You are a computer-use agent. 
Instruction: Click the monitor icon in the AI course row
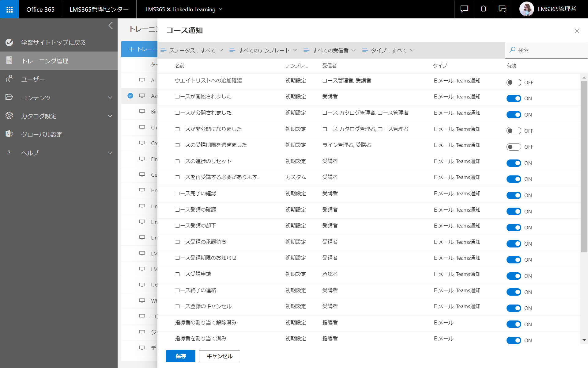(142, 80)
